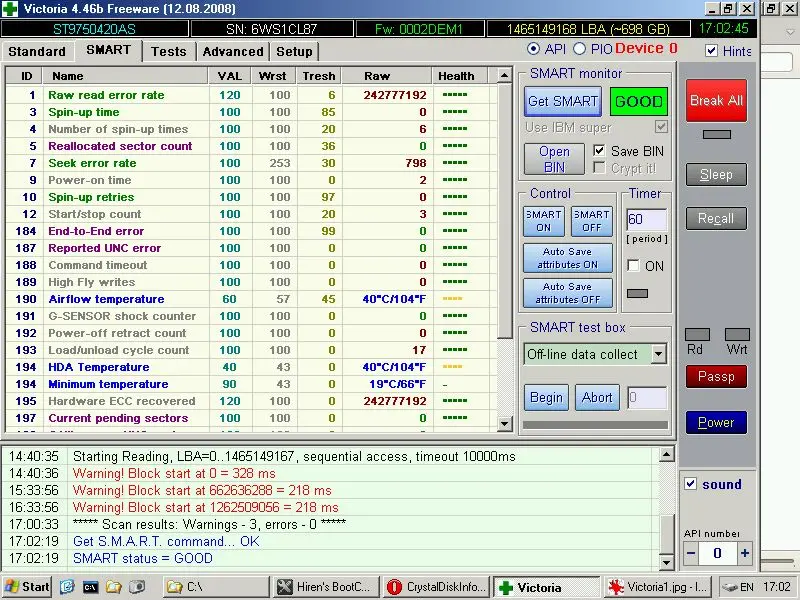Image resolution: width=800 pixels, height=600 pixels.
Task: Open command prompt quick launch icon
Action: pyautogui.click(x=90, y=587)
